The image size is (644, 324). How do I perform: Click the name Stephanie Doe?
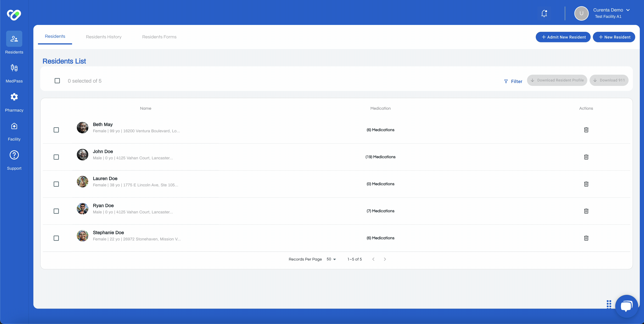click(x=108, y=232)
